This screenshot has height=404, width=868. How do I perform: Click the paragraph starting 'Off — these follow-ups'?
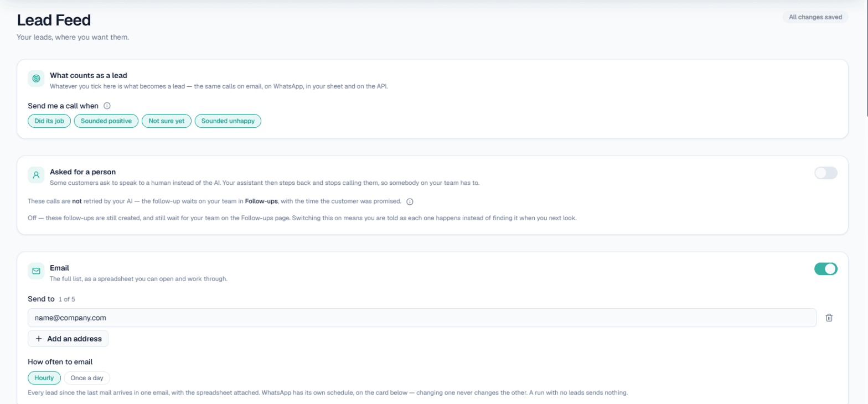tap(302, 218)
